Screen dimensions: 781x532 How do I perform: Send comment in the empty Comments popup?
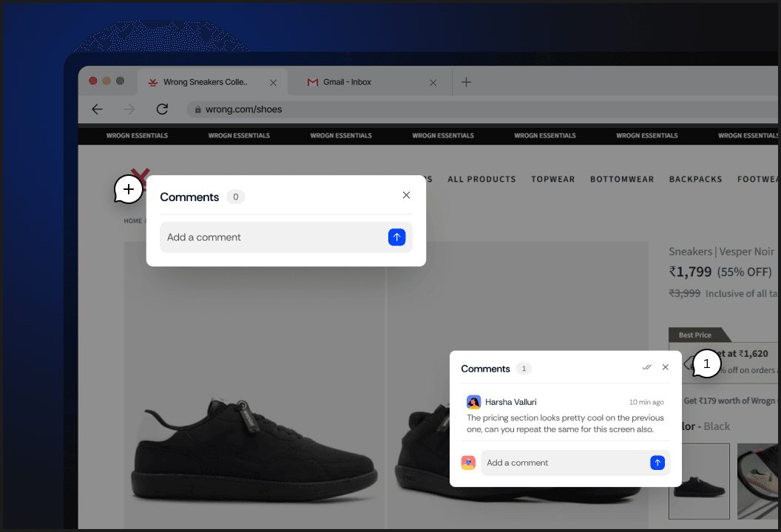point(397,237)
